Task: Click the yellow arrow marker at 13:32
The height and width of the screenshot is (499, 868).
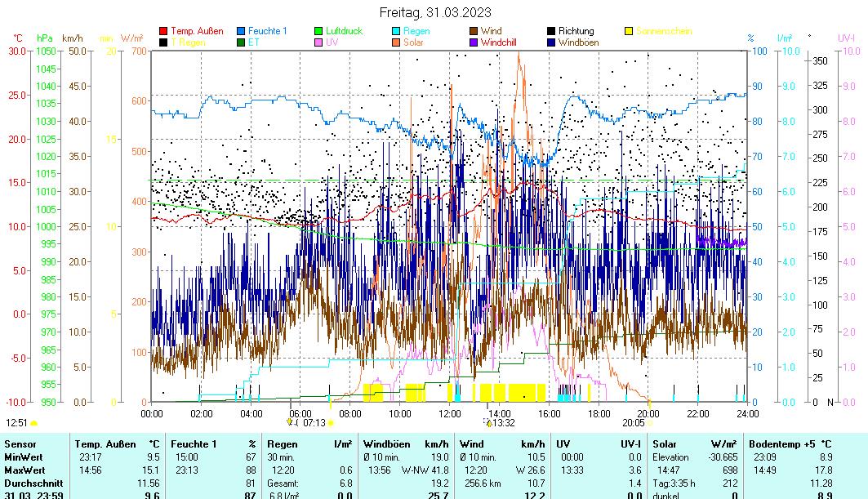Action: 489,424
